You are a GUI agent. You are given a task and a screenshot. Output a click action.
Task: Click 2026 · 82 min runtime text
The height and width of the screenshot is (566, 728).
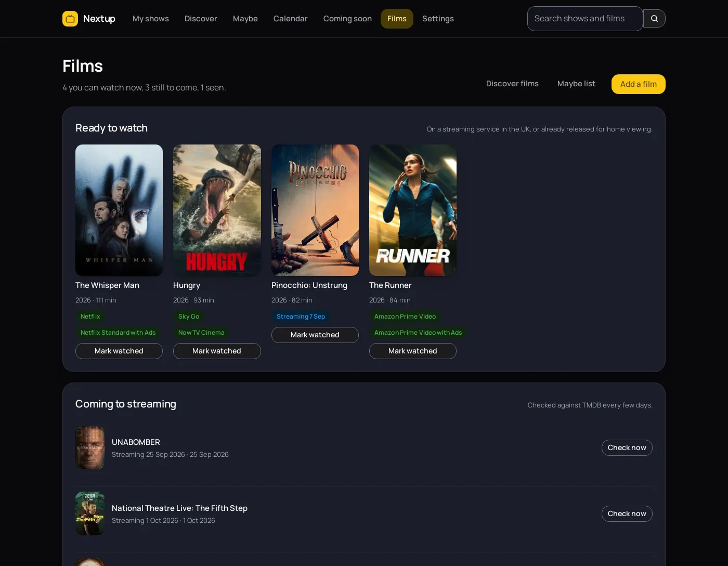click(x=292, y=300)
